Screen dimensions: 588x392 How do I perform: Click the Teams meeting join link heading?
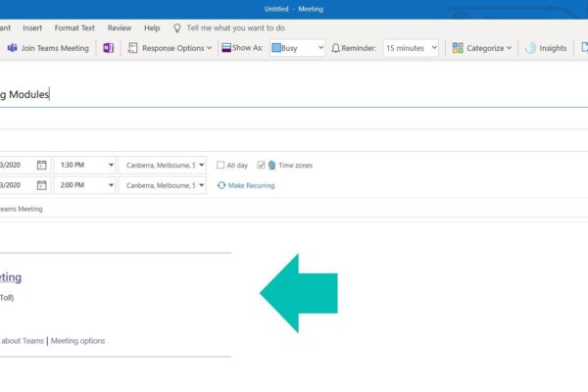(11, 277)
